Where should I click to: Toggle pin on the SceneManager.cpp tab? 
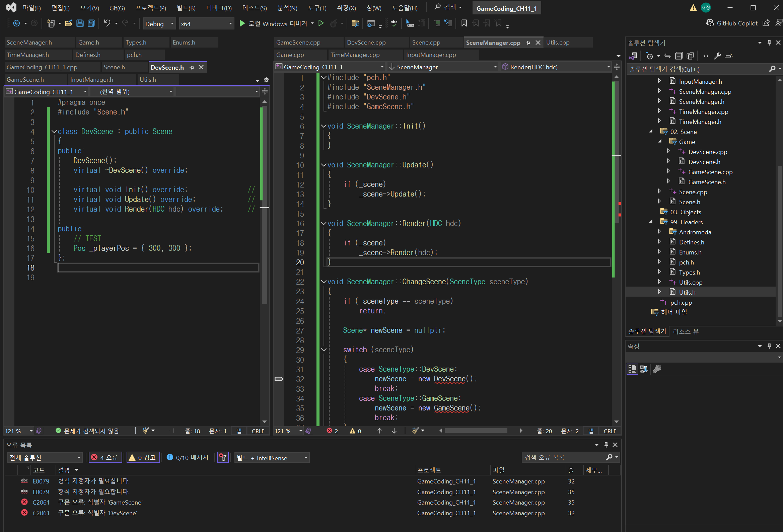pos(528,43)
